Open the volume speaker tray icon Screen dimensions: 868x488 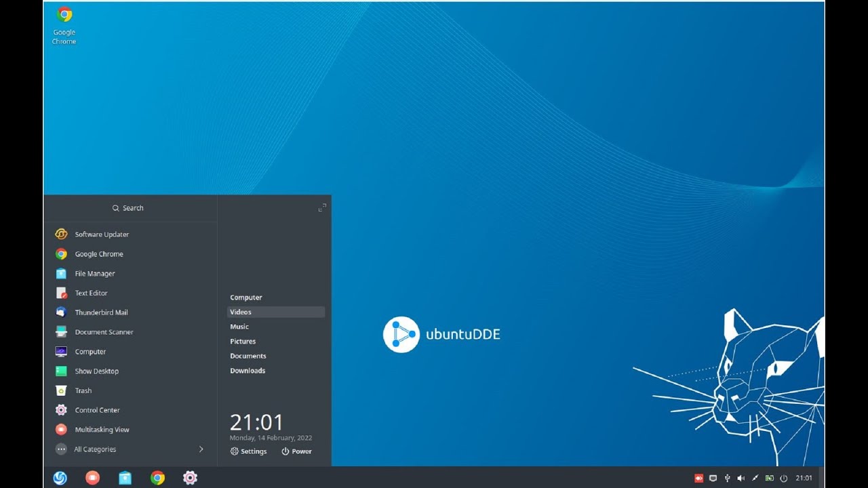pos(741,478)
